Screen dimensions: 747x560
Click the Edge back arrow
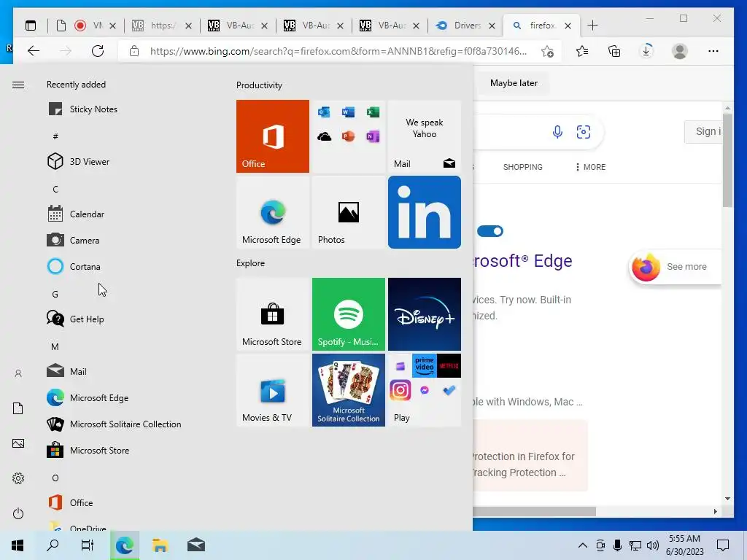[x=34, y=51]
